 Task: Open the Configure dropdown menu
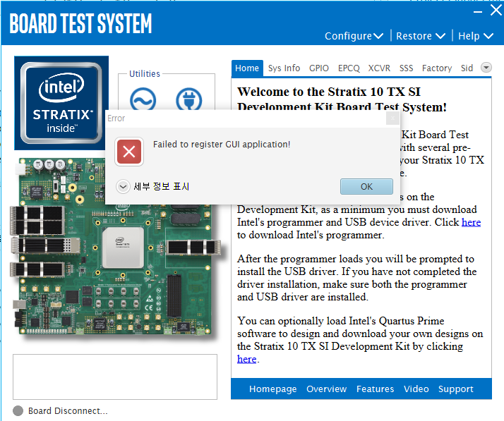[354, 36]
